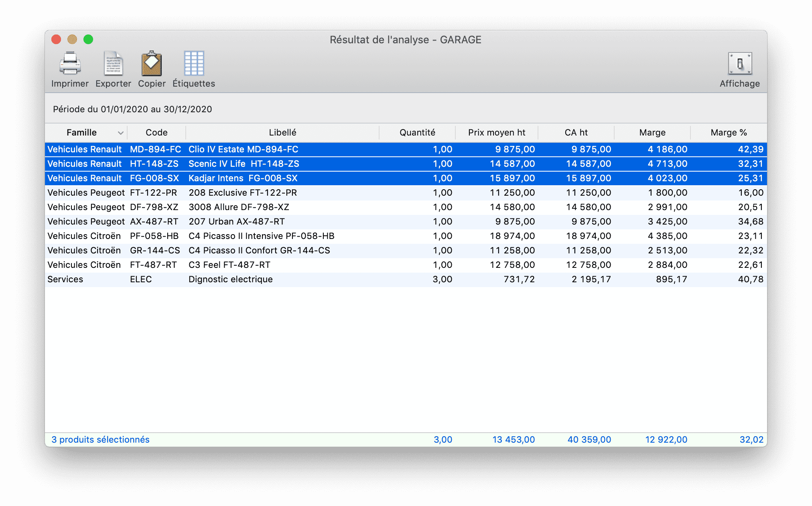Click the margin percent 42,39
This screenshot has height=506, width=812.
[x=751, y=149]
